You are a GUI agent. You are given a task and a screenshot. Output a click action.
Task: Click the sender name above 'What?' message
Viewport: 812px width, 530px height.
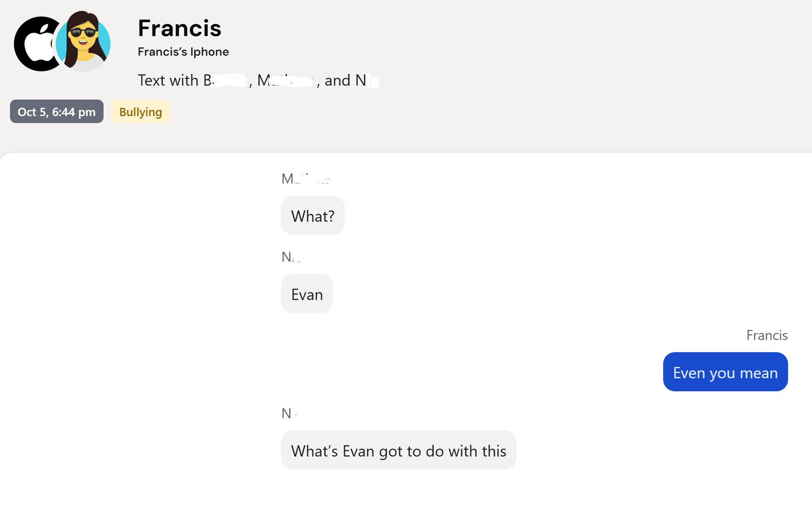click(x=305, y=179)
